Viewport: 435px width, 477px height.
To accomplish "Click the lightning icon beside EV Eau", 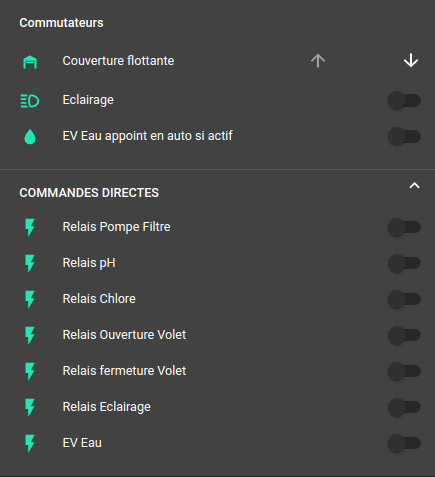I will [x=30, y=443].
